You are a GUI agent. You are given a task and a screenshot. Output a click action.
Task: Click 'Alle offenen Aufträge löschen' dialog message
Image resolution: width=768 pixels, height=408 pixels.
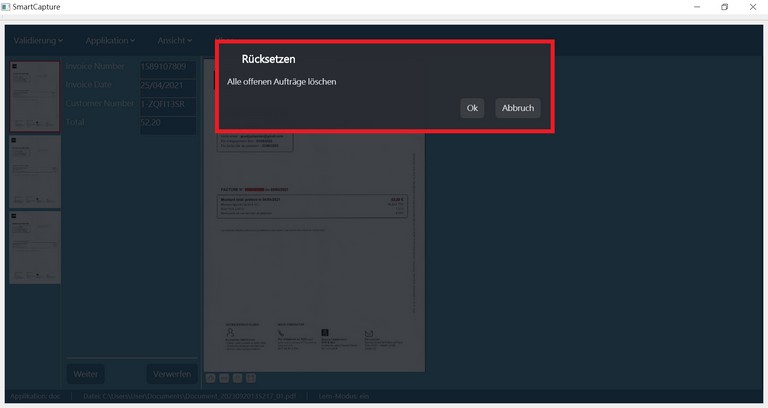[282, 82]
